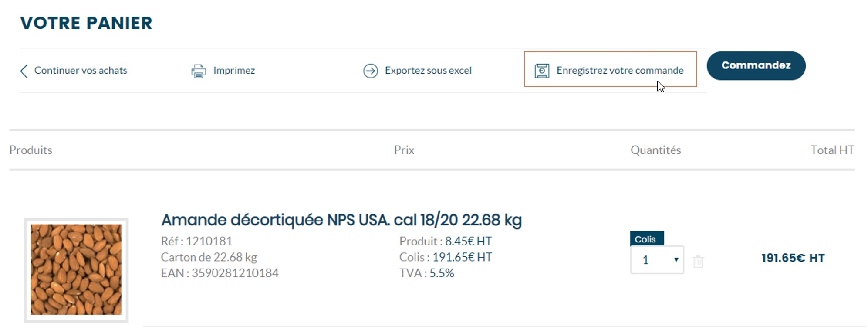Click the save order disk icon
This screenshot has height=330, width=868.
point(542,71)
